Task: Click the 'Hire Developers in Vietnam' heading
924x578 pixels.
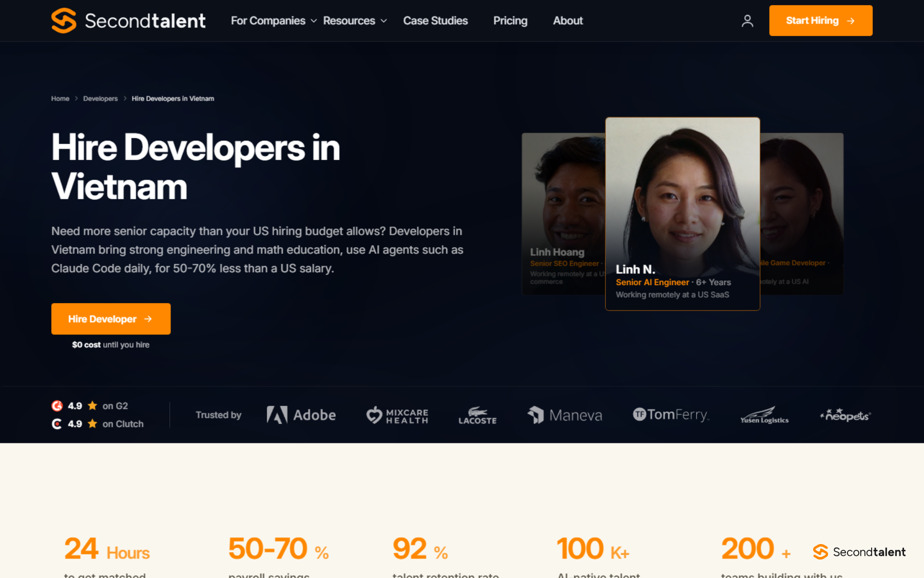Action: coord(196,167)
